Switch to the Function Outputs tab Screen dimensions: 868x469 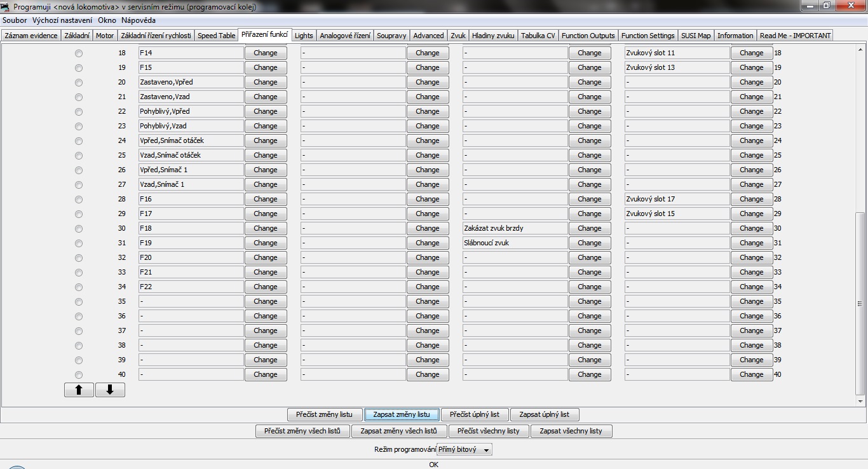click(x=588, y=36)
